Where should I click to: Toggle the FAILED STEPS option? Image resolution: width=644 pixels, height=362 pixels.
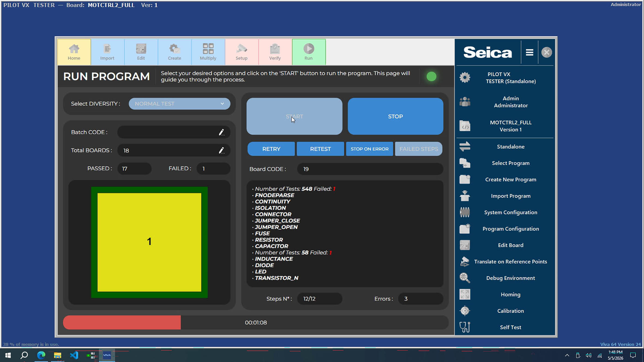(419, 149)
